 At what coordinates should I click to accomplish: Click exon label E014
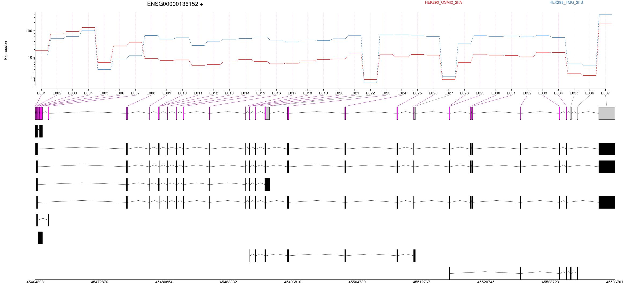(245, 93)
